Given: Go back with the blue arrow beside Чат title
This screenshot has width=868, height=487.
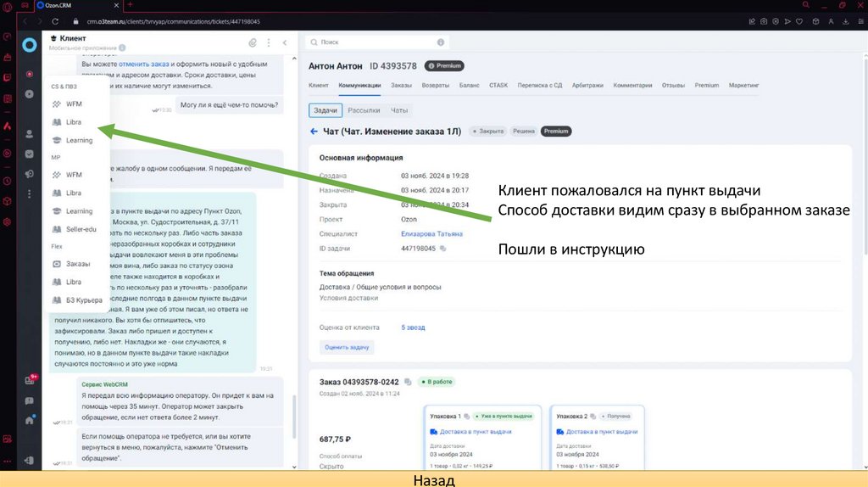Looking at the screenshot, I should pos(314,132).
